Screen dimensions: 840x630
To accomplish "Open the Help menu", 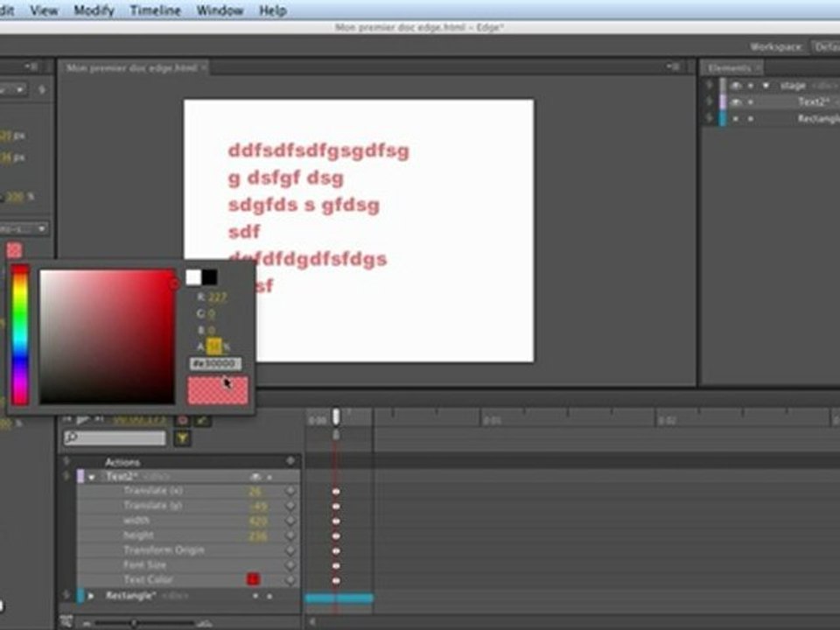I will click(x=273, y=10).
